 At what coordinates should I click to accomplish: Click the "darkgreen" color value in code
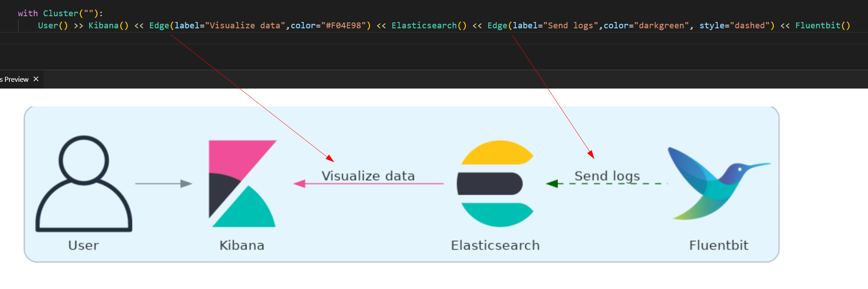click(x=661, y=26)
